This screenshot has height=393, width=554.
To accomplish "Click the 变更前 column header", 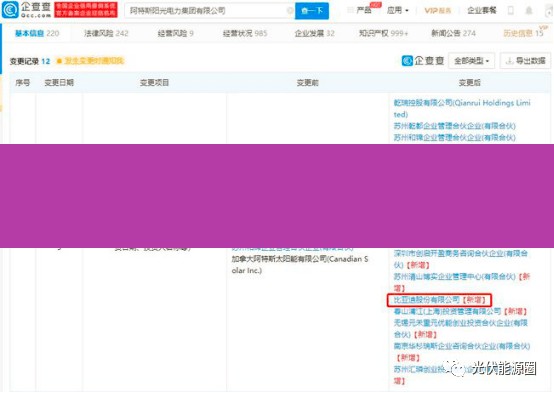I will 307,83.
